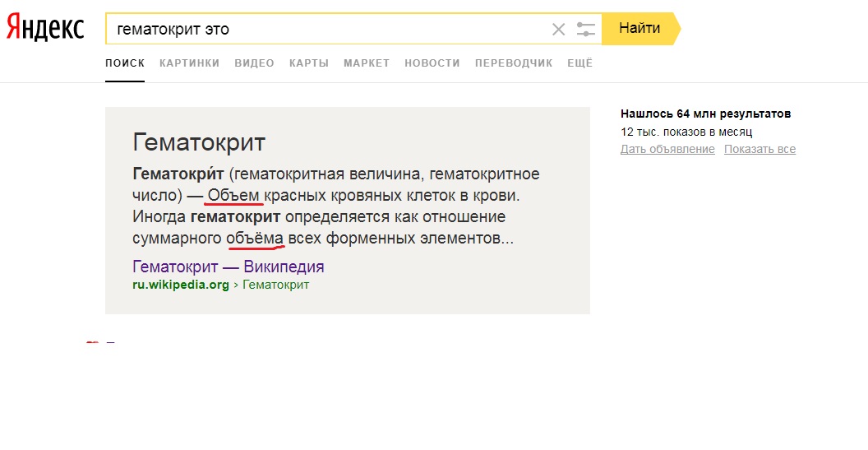The image size is (868, 450).
Task: Clear the search query with X icon
Action: [x=558, y=30]
